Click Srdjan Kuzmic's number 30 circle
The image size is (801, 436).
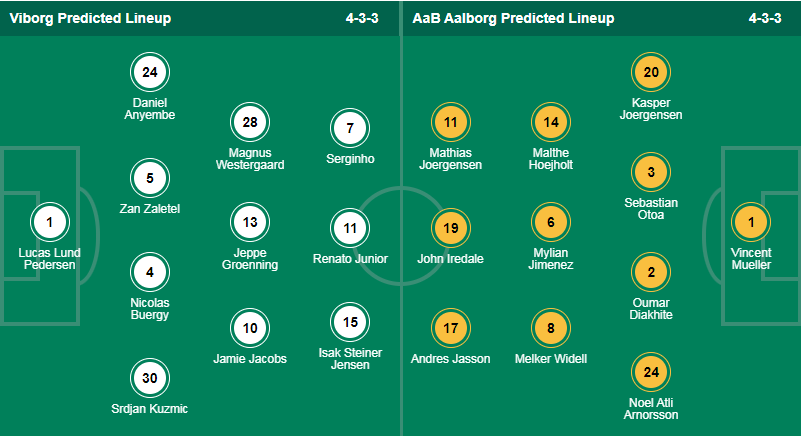point(150,378)
